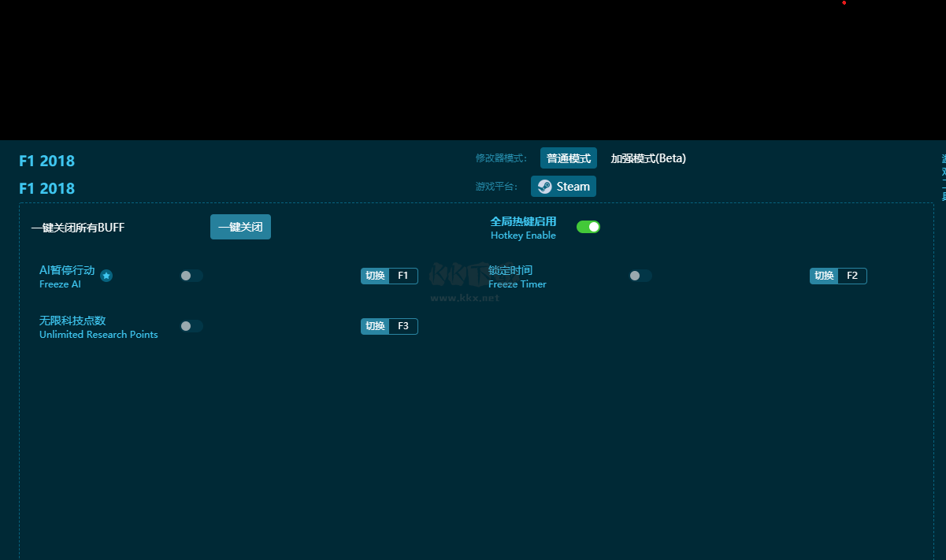Click the F3 hotkey field
The height and width of the screenshot is (560, 946).
(403, 326)
